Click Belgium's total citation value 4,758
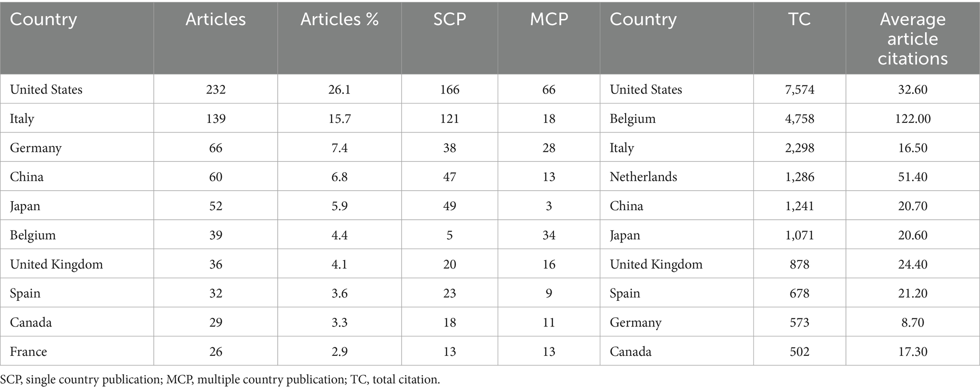 coord(799,119)
